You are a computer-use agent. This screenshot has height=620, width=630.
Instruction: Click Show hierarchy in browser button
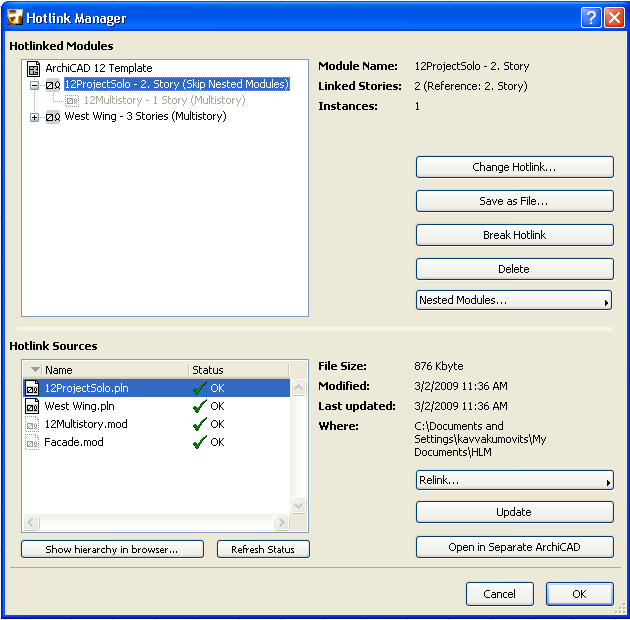(112, 549)
